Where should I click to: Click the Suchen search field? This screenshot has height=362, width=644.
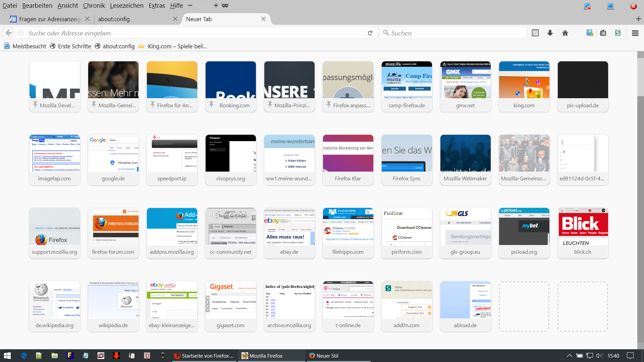[x=456, y=33]
